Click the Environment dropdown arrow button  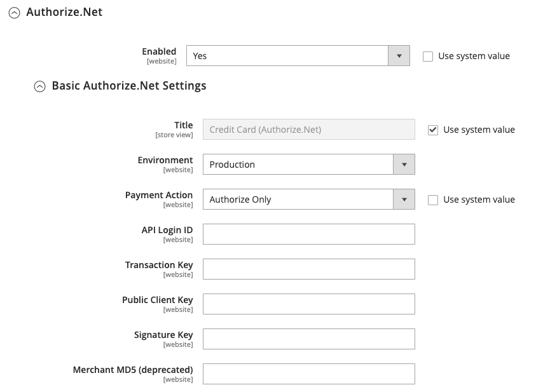[x=404, y=165]
